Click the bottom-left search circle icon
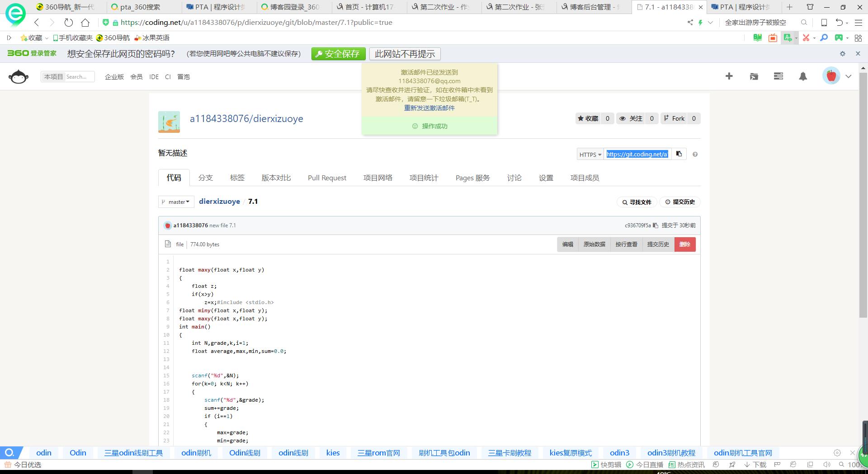Image resolution: width=868 pixels, height=474 pixels. [9, 453]
